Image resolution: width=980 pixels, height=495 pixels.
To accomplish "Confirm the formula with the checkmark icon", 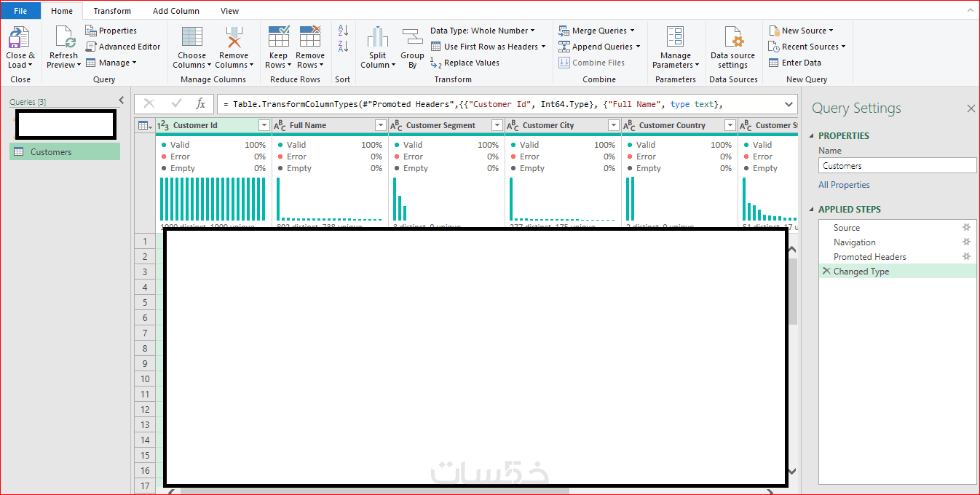I will tap(175, 104).
